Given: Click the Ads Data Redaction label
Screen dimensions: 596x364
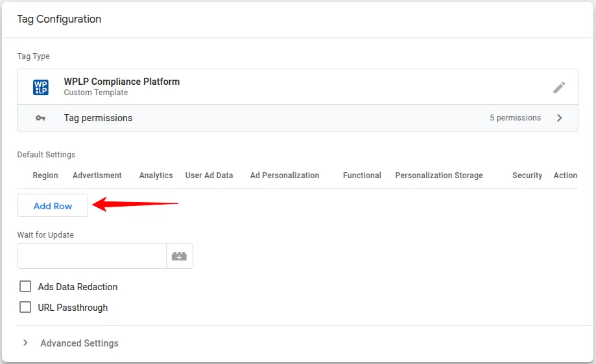Looking at the screenshot, I should pos(78,286).
